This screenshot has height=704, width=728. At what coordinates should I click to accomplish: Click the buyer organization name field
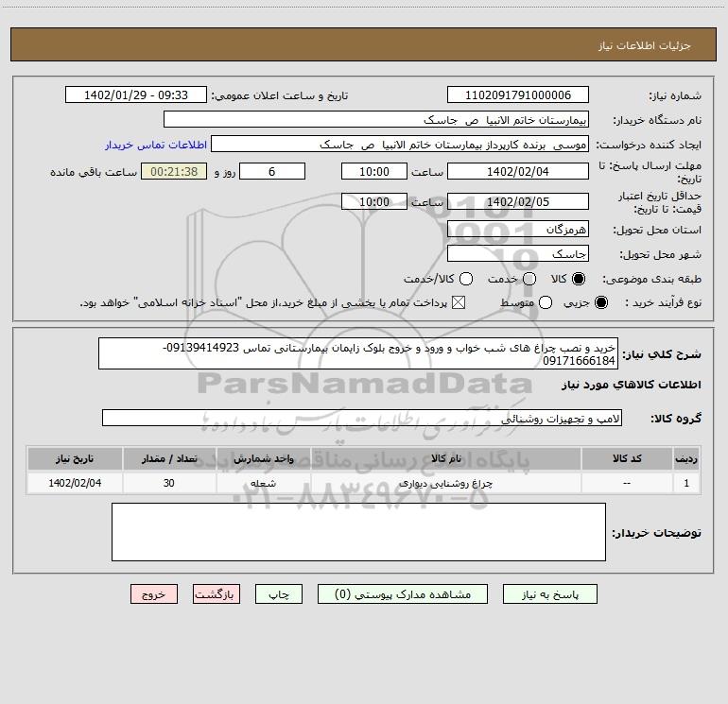pyautogui.click(x=376, y=119)
